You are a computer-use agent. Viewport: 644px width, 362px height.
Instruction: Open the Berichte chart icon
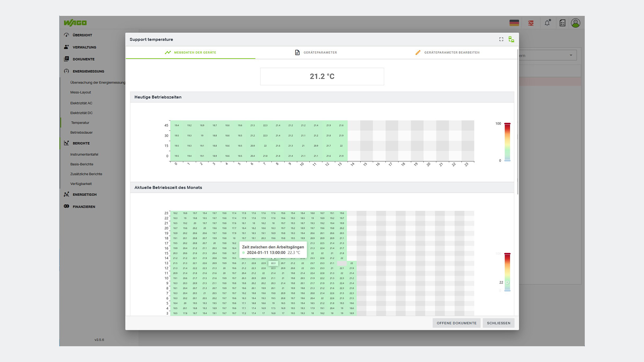tap(66, 143)
